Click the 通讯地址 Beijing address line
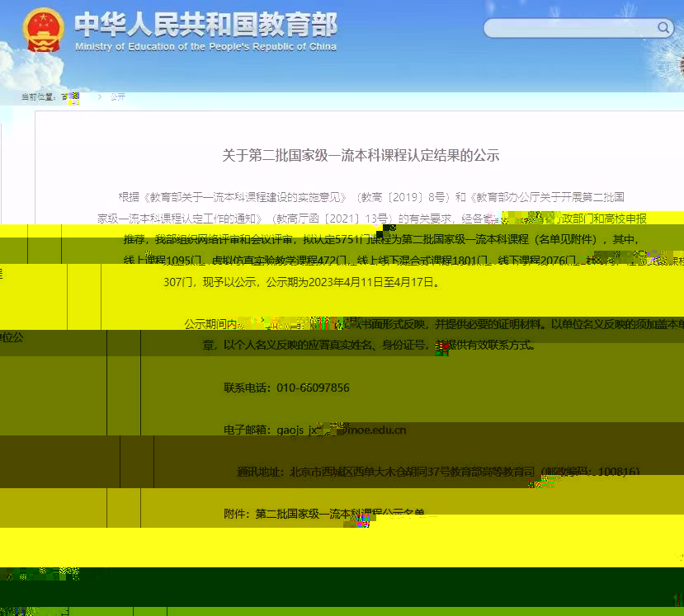The image size is (684, 616). click(437, 472)
